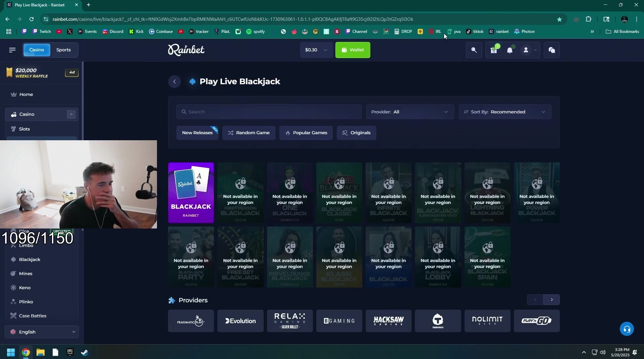Select New Releases filter
This screenshot has height=359, width=644.
pyautogui.click(x=197, y=133)
